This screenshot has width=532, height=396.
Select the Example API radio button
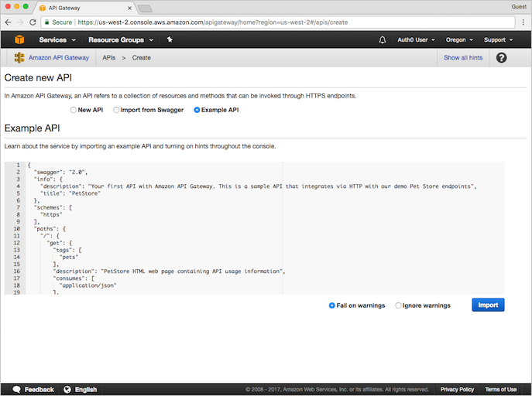[197, 110]
